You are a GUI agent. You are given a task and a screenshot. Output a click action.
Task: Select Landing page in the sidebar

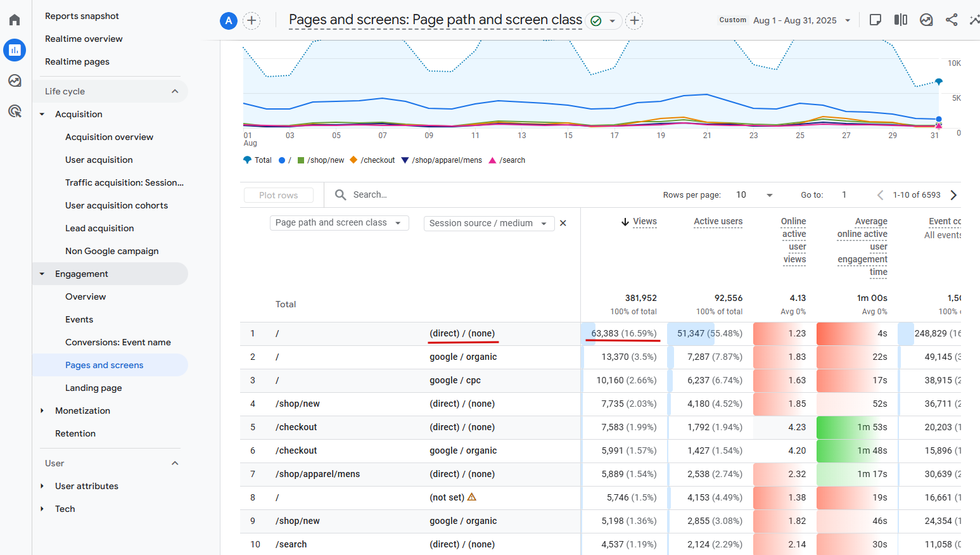click(94, 388)
